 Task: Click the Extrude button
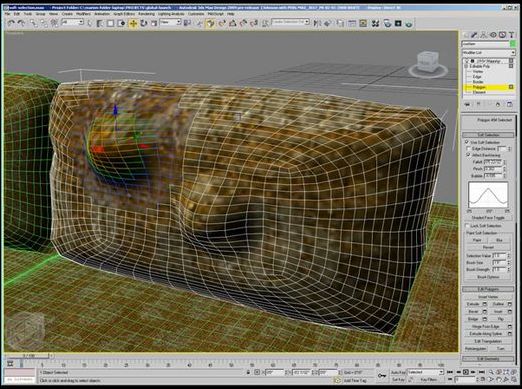[x=473, y=304]
